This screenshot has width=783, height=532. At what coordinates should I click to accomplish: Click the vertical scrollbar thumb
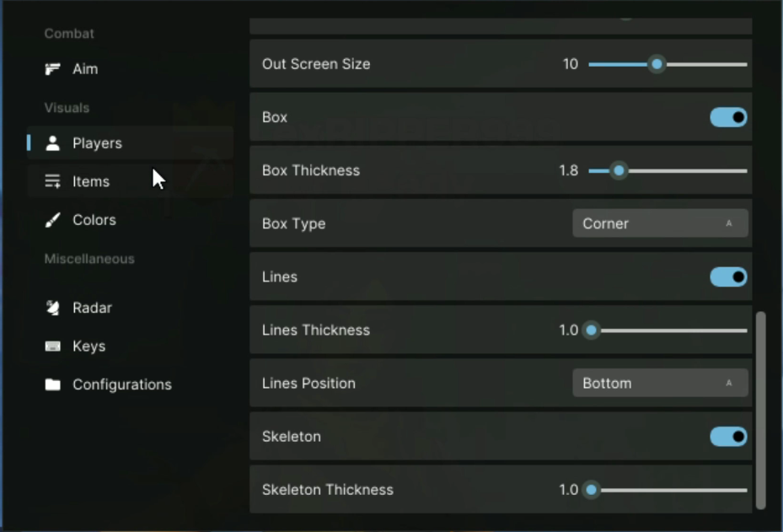tap(761, 410)
